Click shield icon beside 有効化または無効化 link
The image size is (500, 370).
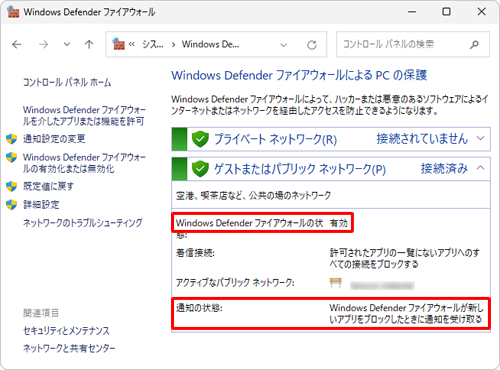12,157
